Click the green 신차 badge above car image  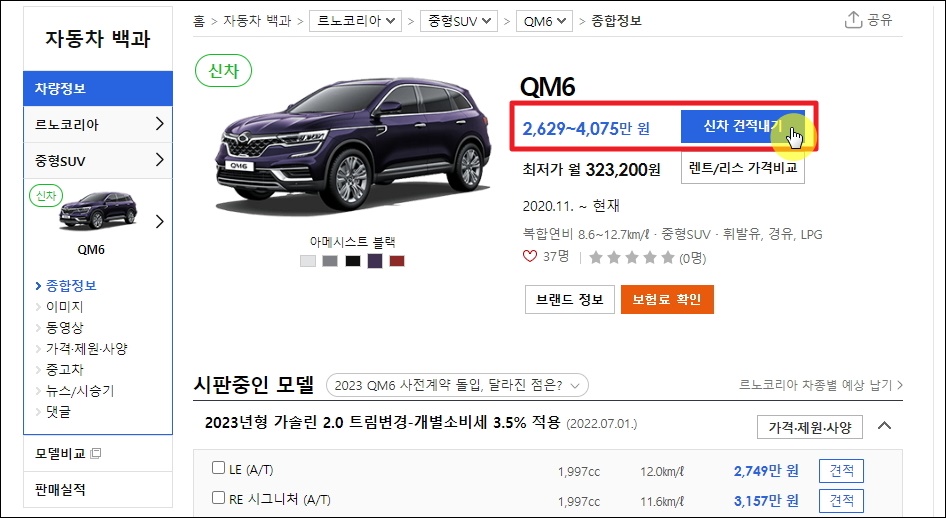pyautogui.click(x=224, y=71)
